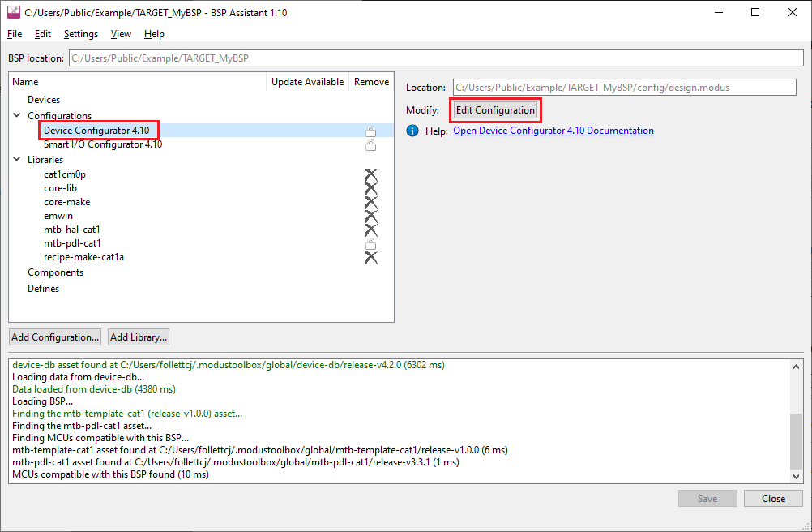Minimize the BSP Assistant window

719,12
